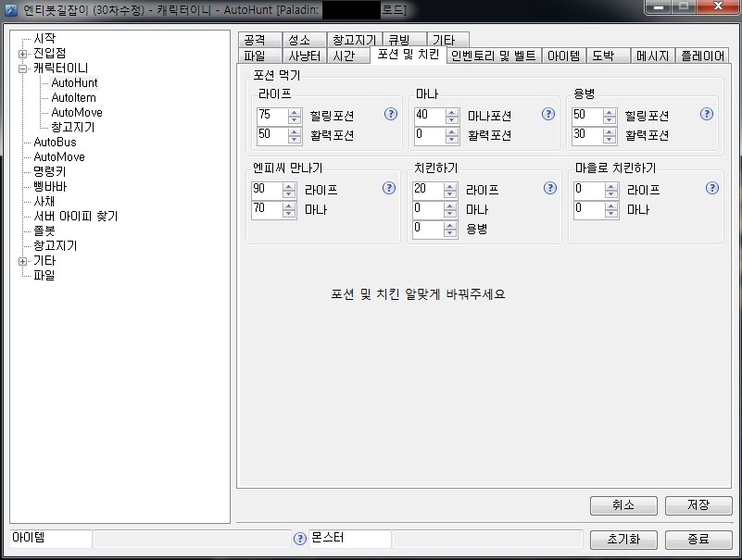The height and width of the screenshot is (560, 742).
Task: Adjust 라이프 힐링포션 spinner value 75
Action: 279,116
